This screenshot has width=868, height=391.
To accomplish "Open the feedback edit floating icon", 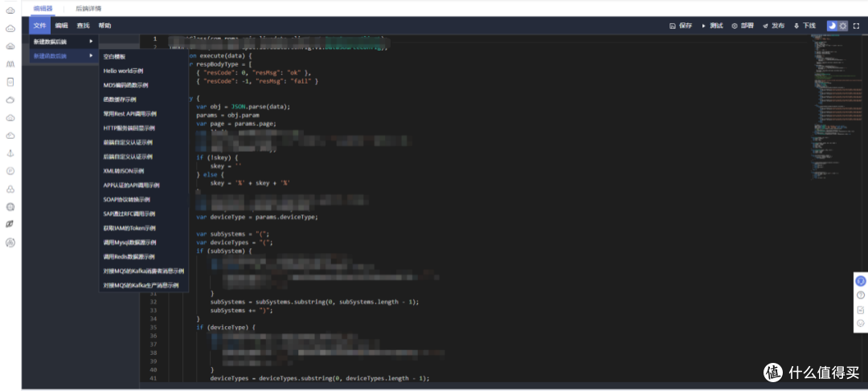I will [x=860, y=309].
